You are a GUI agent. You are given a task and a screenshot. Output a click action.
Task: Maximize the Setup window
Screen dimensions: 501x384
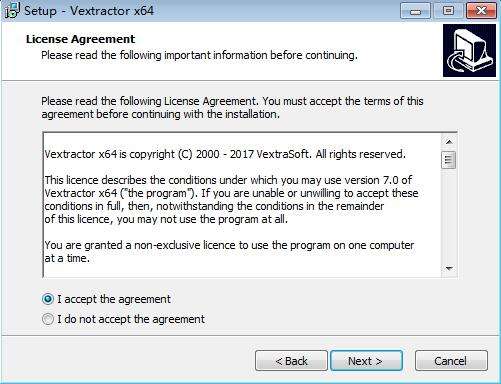click(x=449, y=11)
